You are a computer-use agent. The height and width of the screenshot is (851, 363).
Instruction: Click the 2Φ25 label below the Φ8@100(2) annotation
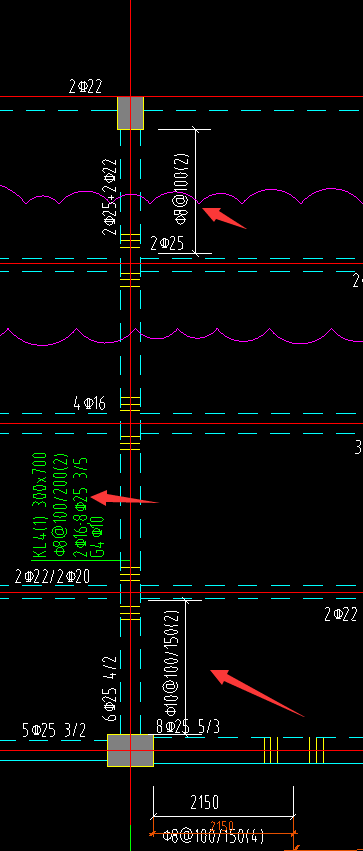(x=167, y=243)
